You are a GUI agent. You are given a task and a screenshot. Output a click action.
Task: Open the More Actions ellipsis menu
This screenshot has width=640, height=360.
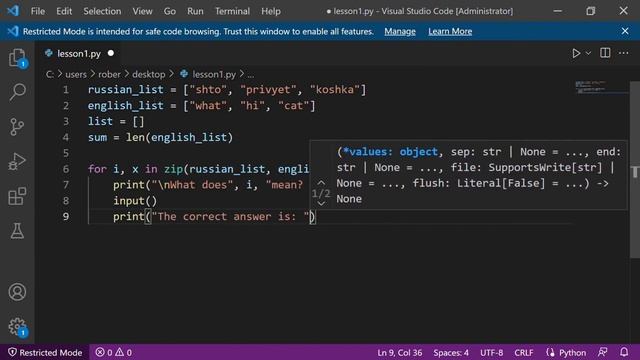623,53
